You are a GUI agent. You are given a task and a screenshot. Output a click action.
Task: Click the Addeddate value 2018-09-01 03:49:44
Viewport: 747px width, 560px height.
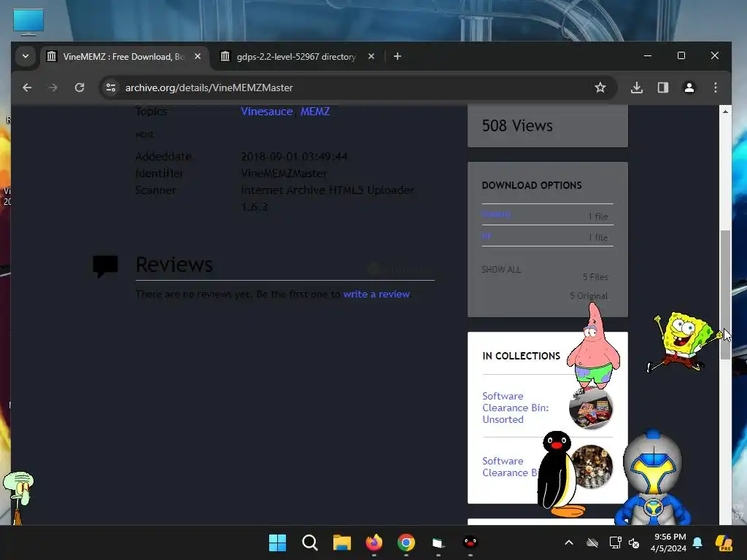(294, 156)
